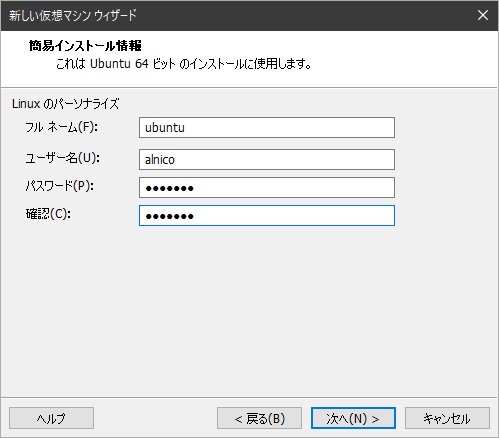
Task: Go back with the < 戻る(B) button
Action: [259, 418]
